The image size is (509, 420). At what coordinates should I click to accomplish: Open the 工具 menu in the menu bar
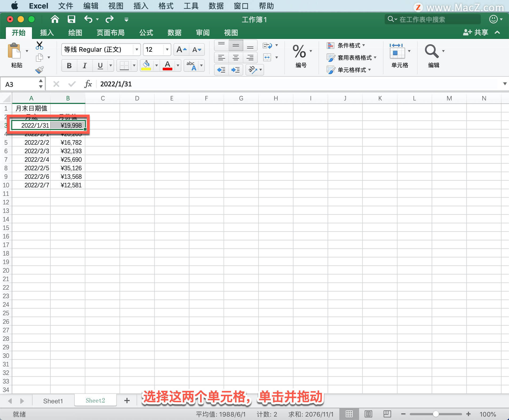pyautogui.click(x=191, y=6)
